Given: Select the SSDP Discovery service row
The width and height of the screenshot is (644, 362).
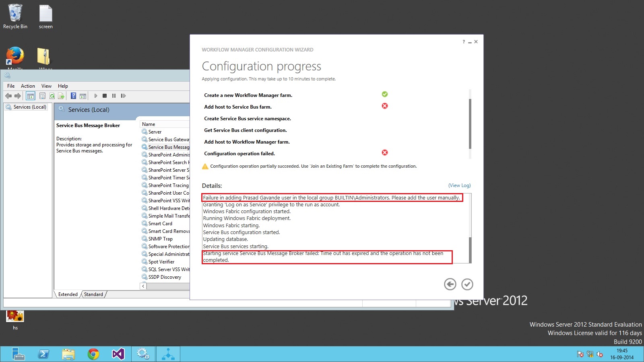Looking at the screenshot, I should (x=165, y=277).
